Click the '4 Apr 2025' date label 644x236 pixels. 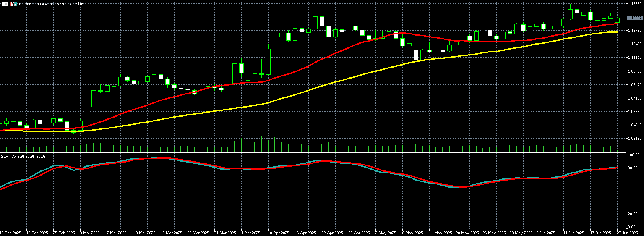[251, 233]
